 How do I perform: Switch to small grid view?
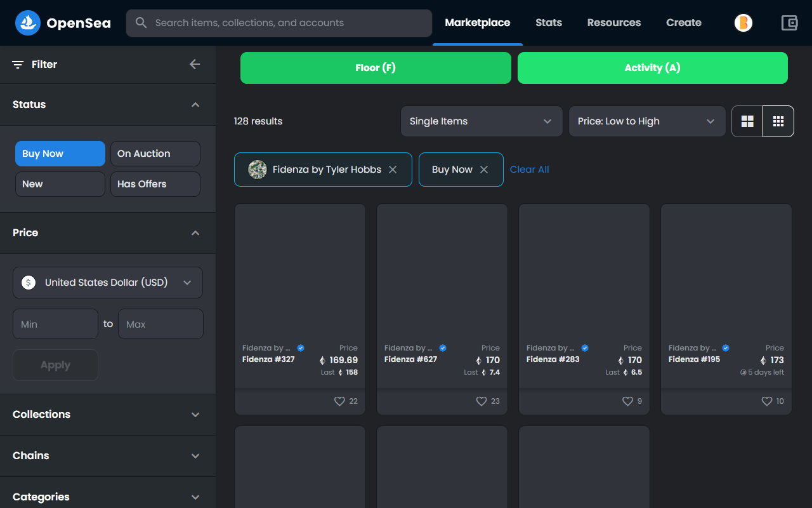pos(778,121)
